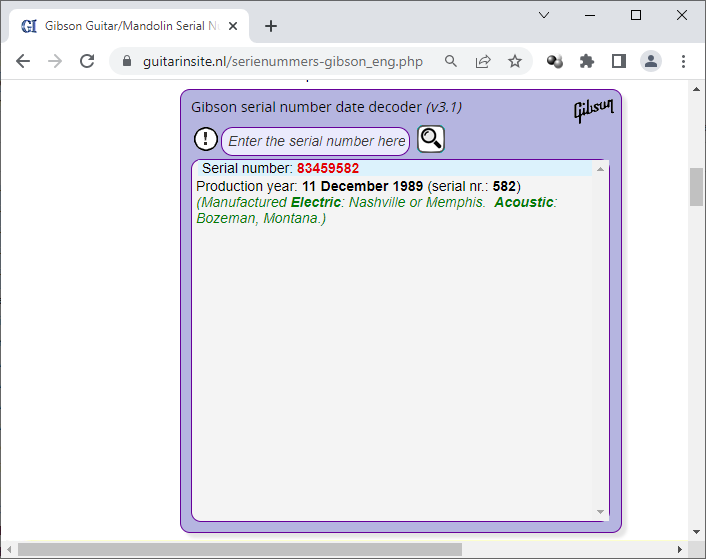
Task: Click the decoder title text
Action: tap(306, 107)
